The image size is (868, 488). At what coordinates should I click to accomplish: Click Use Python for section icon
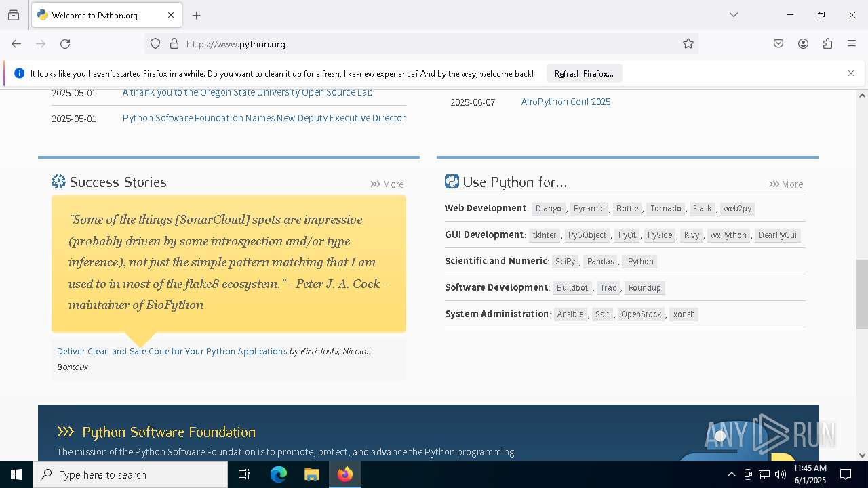coord(452,182)
